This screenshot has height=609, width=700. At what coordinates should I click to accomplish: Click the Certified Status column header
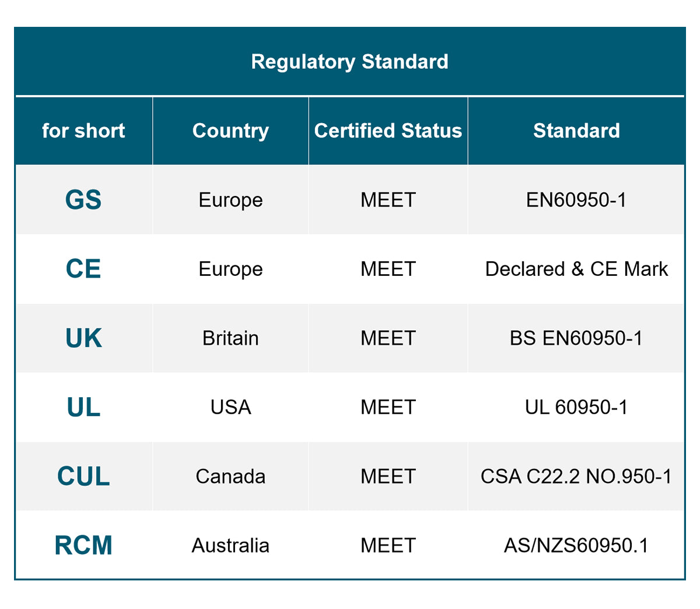pos(388,131)
